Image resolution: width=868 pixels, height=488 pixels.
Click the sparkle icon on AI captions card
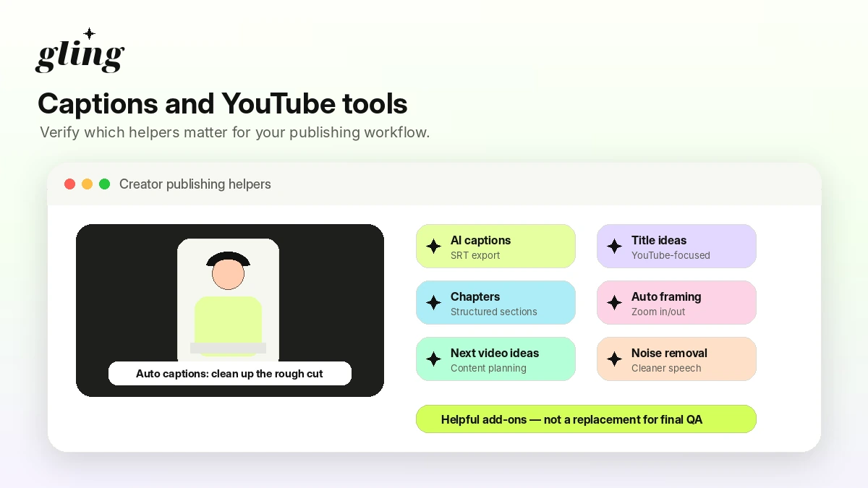coord(433,247)
